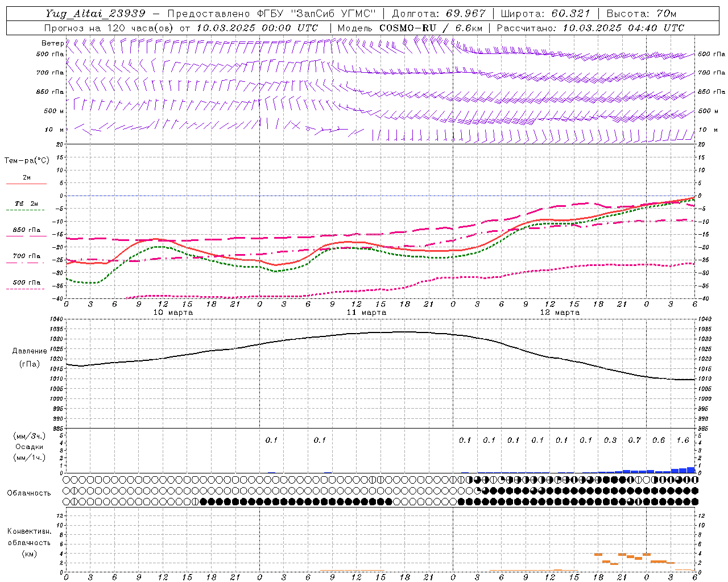This screenshot has width=728, height=582.
Task: Click the 700 гПа temperature legend entry
Action: click(26, 256)
